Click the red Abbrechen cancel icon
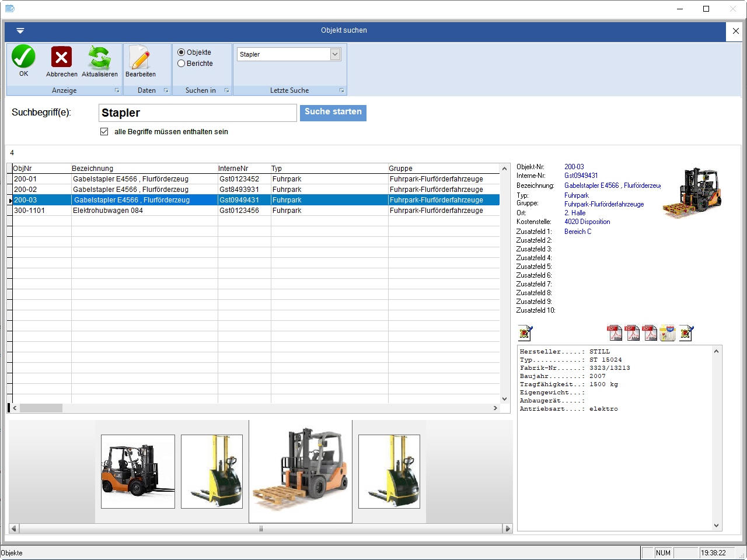Image resolution: width=747 pixels, height=560 pixels. [x=61, y=57]
